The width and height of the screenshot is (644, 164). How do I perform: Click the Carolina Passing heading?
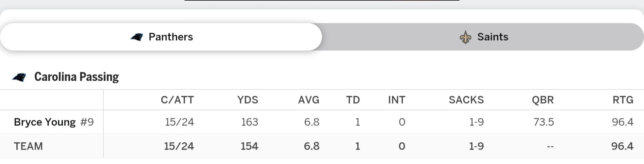76,77
